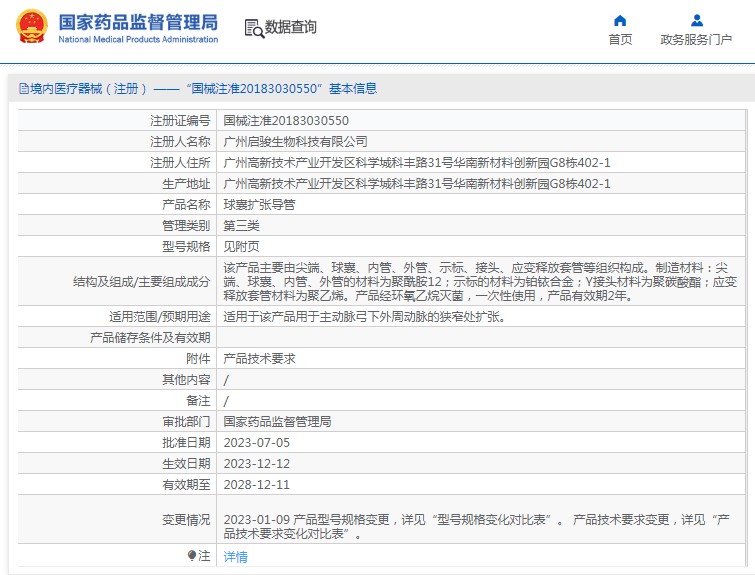Click the 结构及组成/主要组成成分 label
Image resolution: width=755 pixels, height=575 pixels.
click(x=142, y=281)
